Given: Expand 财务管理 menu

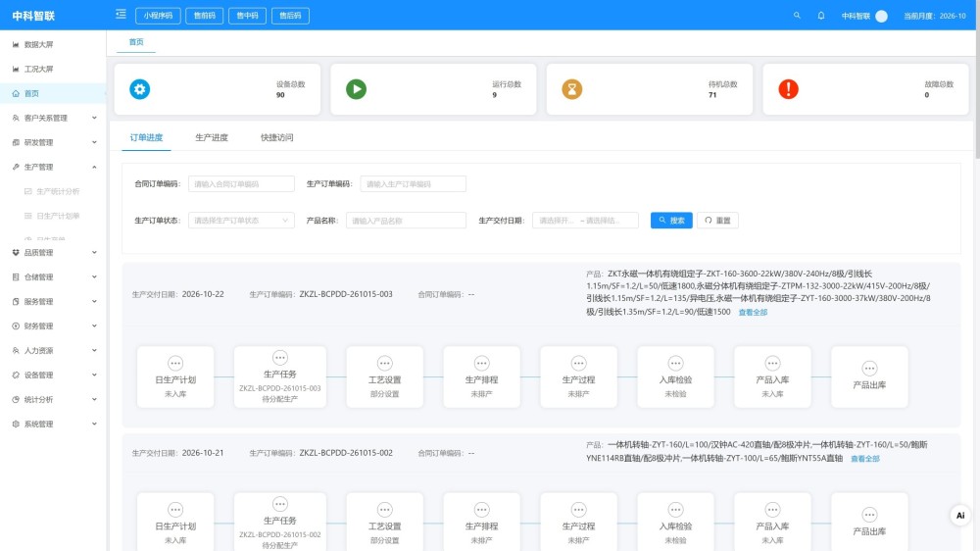Looking at the screenshot, I should [53, 326].
